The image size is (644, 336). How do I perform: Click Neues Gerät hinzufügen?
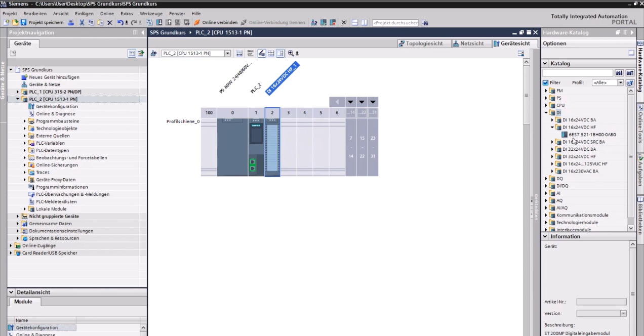(x=54, y=77)
